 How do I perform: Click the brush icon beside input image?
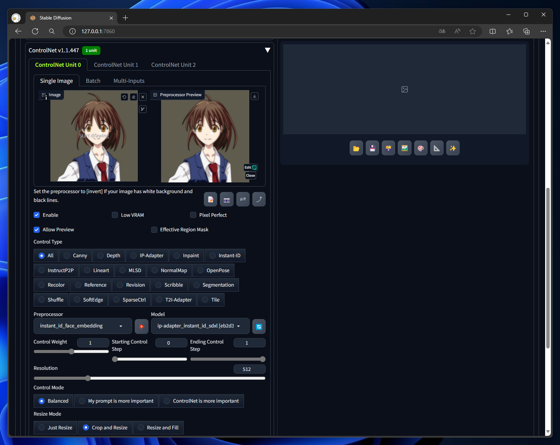(x=143, y=109)
